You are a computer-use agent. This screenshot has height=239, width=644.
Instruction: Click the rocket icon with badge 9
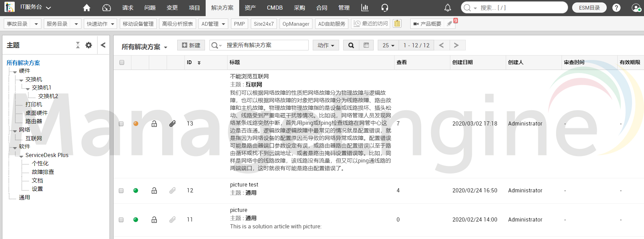tap(450, 24)
